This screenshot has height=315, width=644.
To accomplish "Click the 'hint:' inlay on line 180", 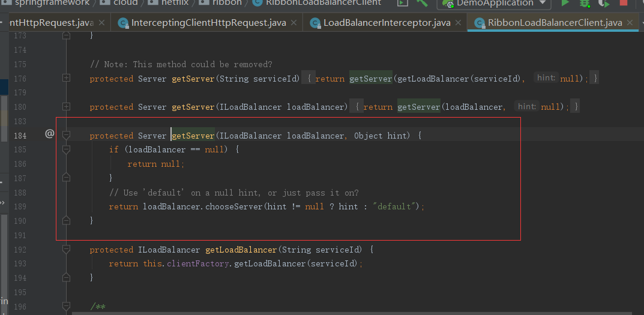I will coord(526,107).
